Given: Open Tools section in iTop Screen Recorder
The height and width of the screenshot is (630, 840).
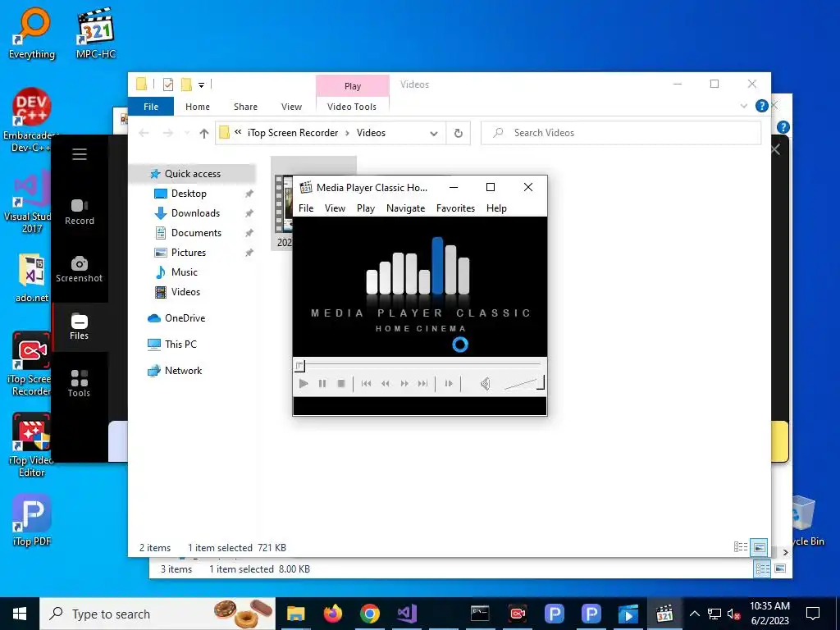Looking at the screenshot, I should point(80,384).
